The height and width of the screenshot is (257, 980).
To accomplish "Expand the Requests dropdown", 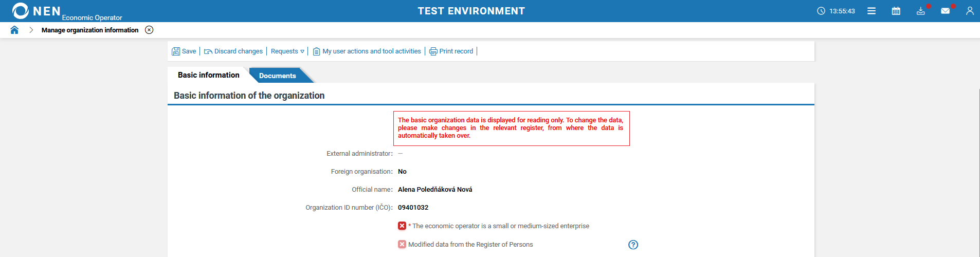I will point(287,51).
